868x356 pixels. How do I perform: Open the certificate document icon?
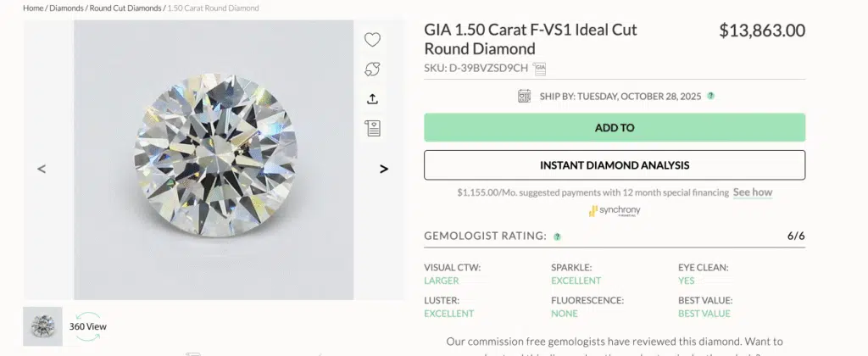coord(372,128)
